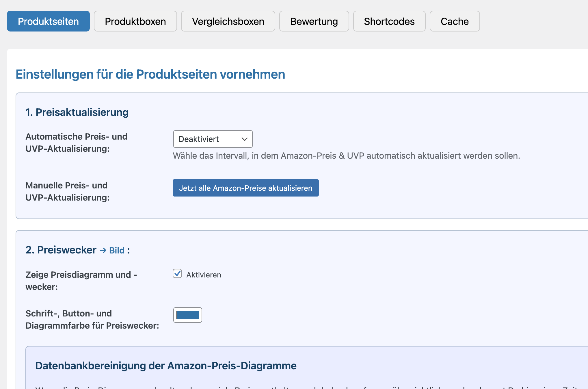
Task: Click the '2. Preiswecker' section title
Action: [x=61, y=250]
